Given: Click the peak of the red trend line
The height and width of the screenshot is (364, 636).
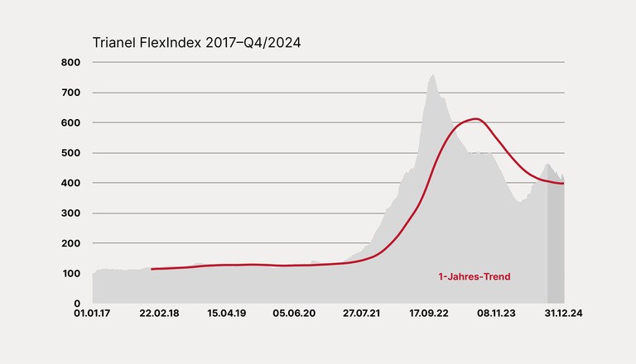Looking at the screenshot, I should click(476, 119).
